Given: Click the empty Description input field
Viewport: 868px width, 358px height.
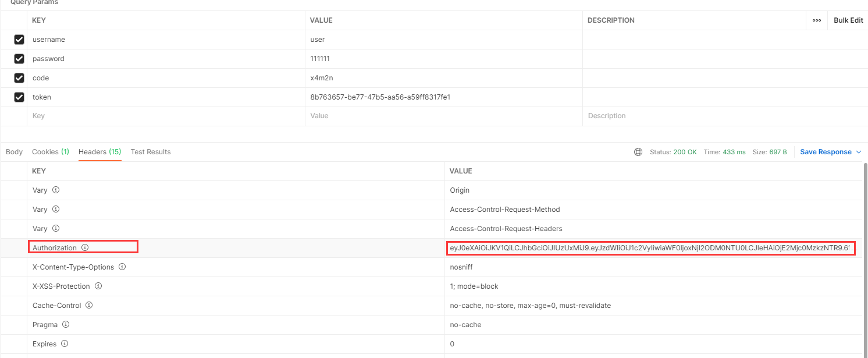Looking at the screenshot, I should coord(724,116).
